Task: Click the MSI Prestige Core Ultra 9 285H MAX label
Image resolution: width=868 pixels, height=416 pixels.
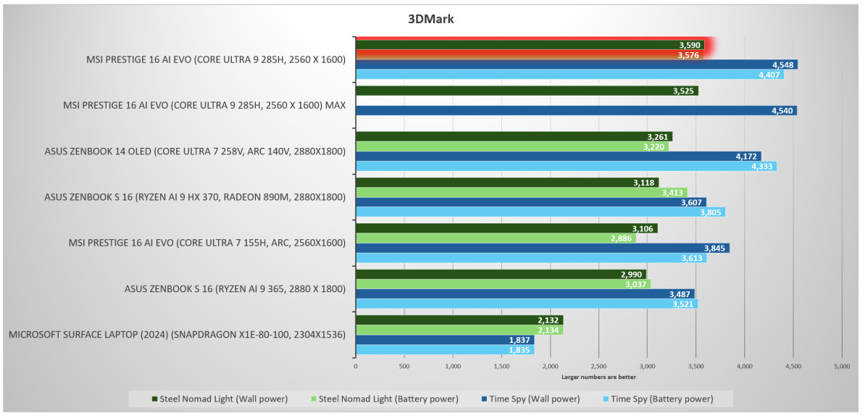Action: (204, 106)
